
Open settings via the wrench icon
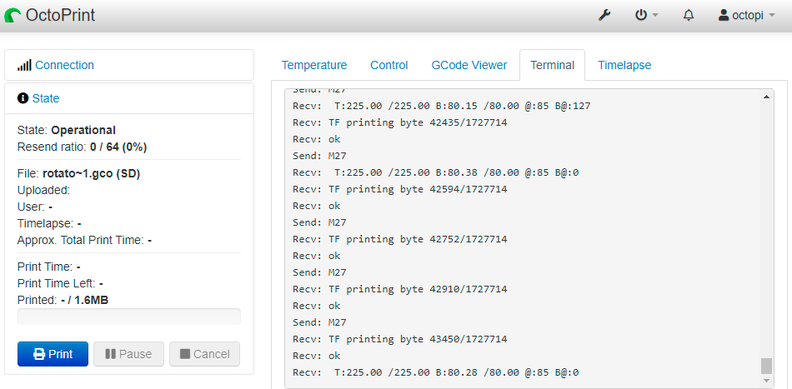604,15
